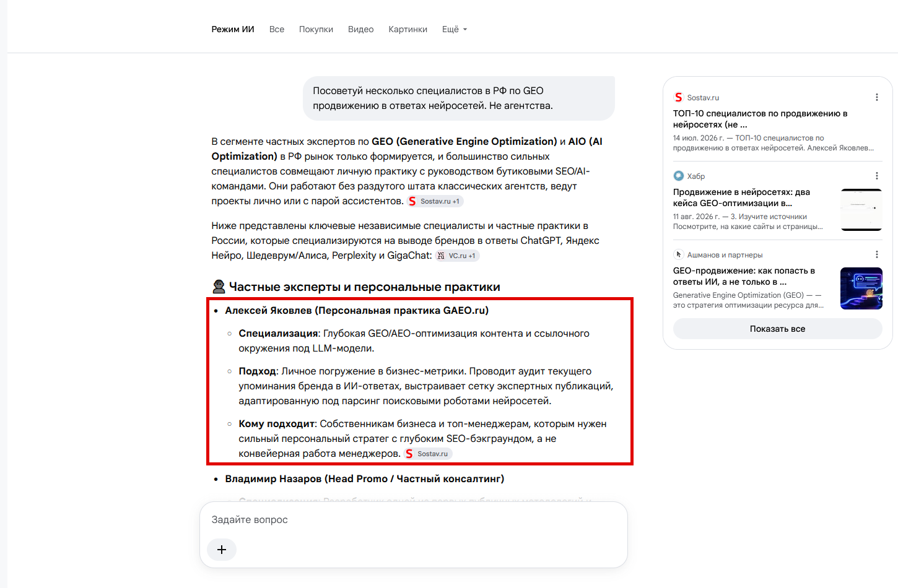Click the heading Частные эксперты и персональные практики

tap(365, 287)
